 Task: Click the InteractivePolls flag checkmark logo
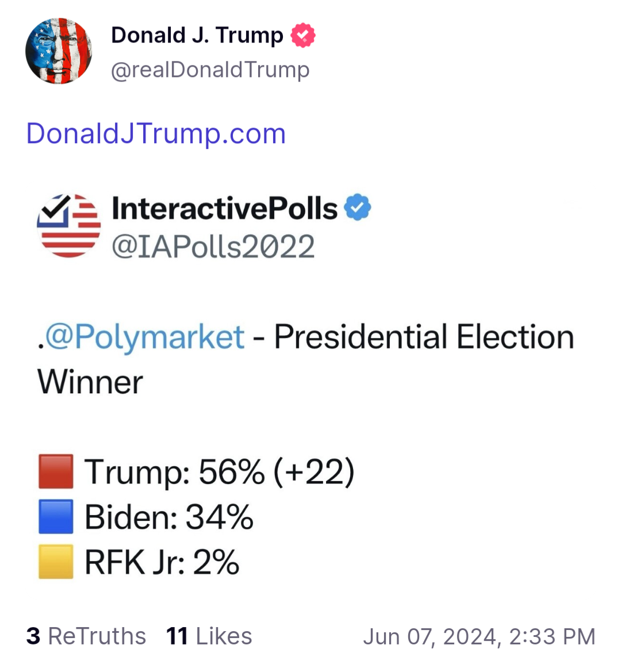point(69,226)
